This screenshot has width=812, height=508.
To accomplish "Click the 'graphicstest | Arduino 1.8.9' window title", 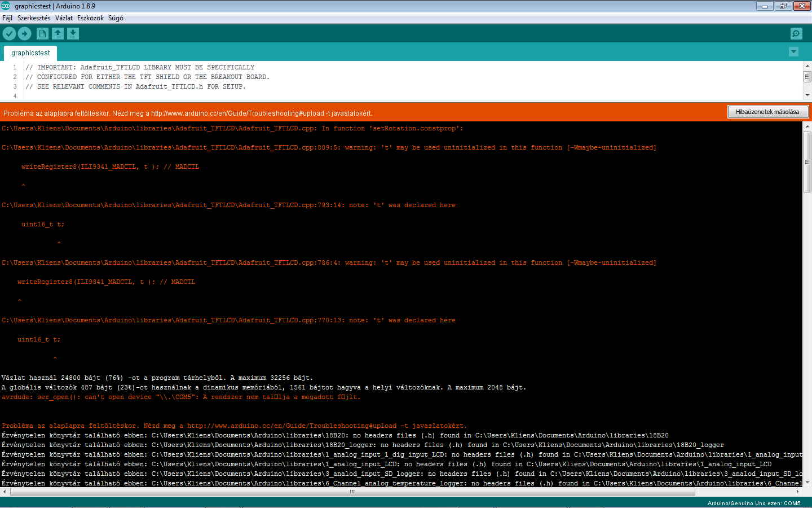I will [x=55, y=6].
